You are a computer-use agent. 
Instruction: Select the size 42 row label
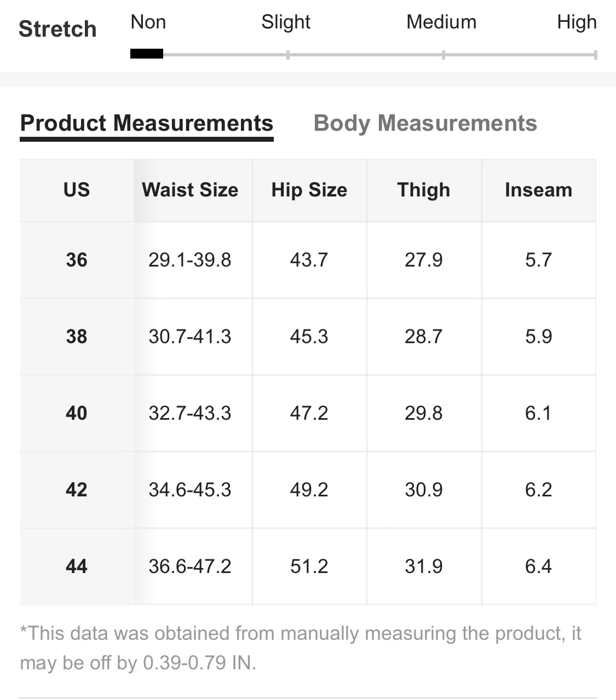pyautogui.click(x=77, y=490)
